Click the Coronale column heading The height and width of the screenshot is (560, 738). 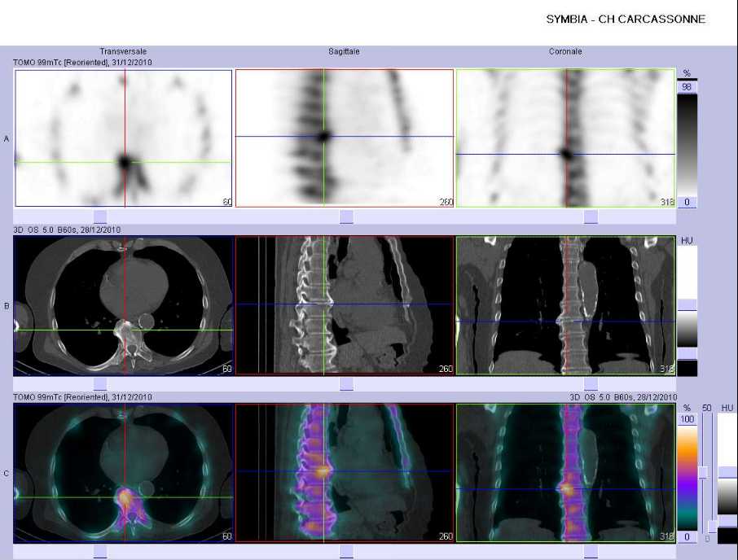click(x=565, y=51)
